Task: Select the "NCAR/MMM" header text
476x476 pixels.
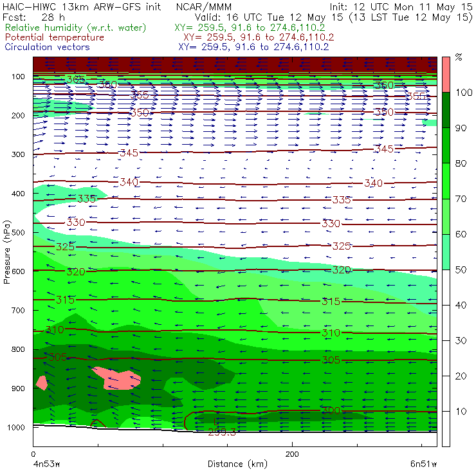Action: (x=204, y=6)
